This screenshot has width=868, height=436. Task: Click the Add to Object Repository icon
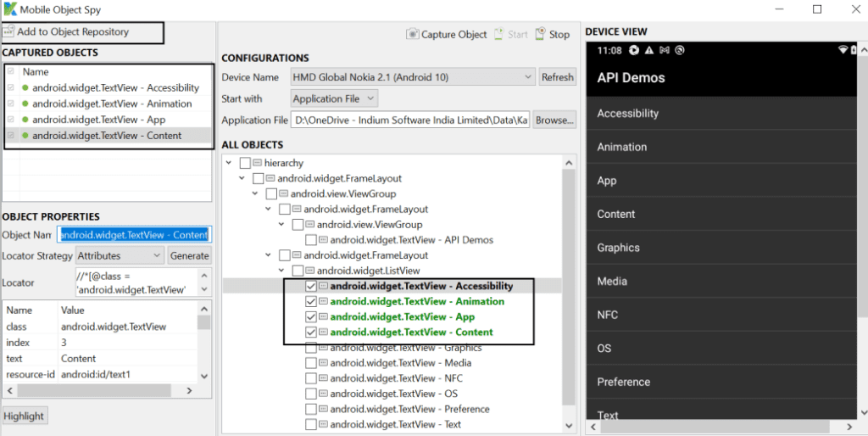click(x=9, y=32)
